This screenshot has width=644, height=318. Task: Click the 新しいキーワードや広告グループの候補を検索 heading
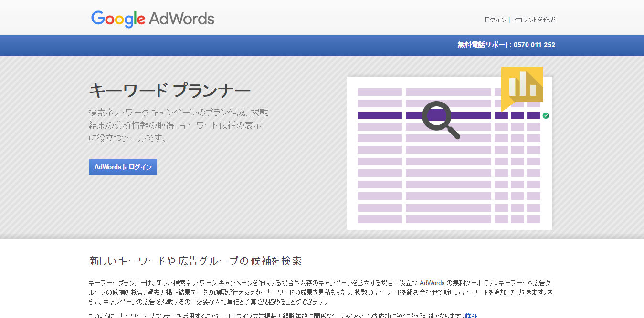tap(196, 261)
